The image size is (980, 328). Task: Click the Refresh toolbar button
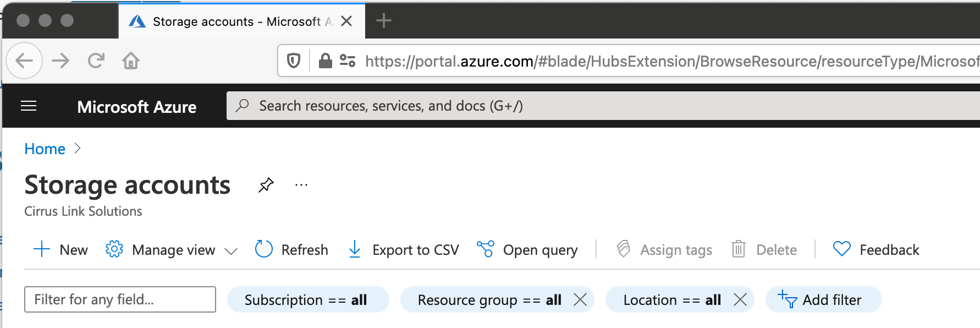[x=291, y=250]
